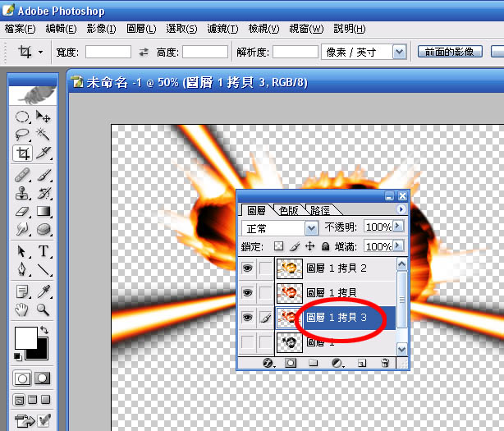This screenshot has height=431, width=504.
Task: Click the delete layer trash icon
Action: [384, 362]
